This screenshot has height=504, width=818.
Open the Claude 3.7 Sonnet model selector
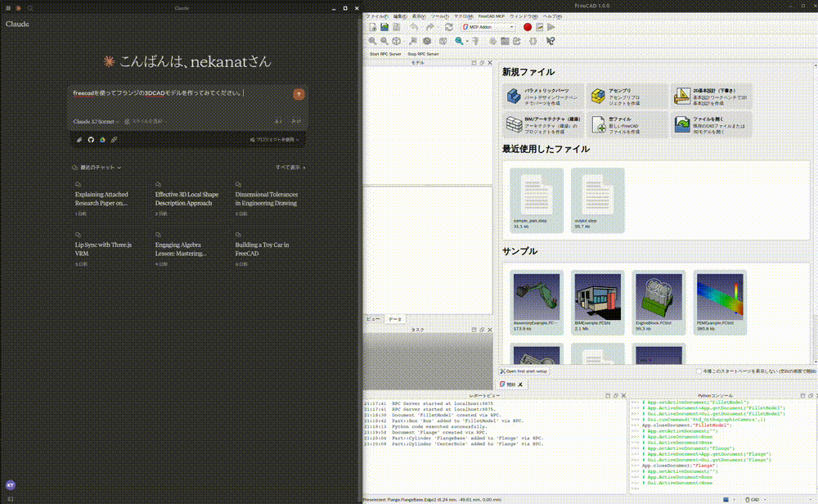click(x=96, y=121)
